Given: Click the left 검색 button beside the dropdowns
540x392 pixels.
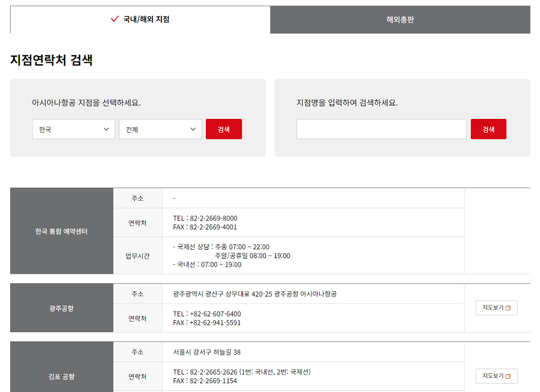Looking at the screenshot, I should [224, 128].
